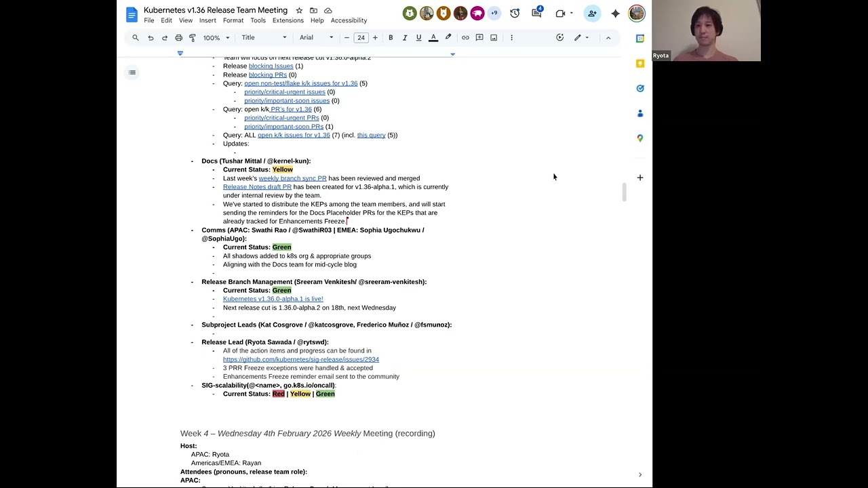
Task: Open Google Maps in side panel
Action: pyautogui.click(x=640, y=138)
